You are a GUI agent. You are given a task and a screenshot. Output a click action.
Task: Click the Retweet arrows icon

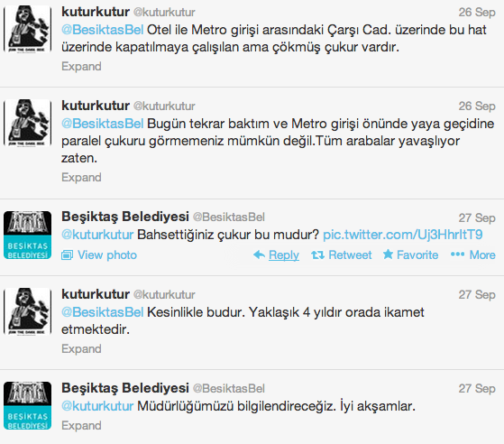[317, 255]
